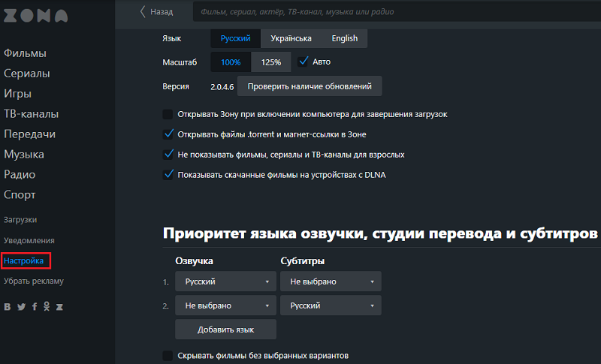Open second Субтитры dropdown set to Русский
Image resolution: width=601 pixels, height=364 pixels.
pyautogui.click(x=331, y=305)
